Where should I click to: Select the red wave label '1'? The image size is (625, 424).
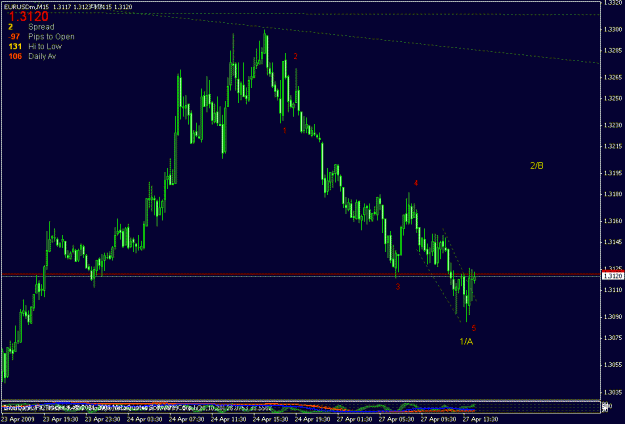[x=285, y=130]
